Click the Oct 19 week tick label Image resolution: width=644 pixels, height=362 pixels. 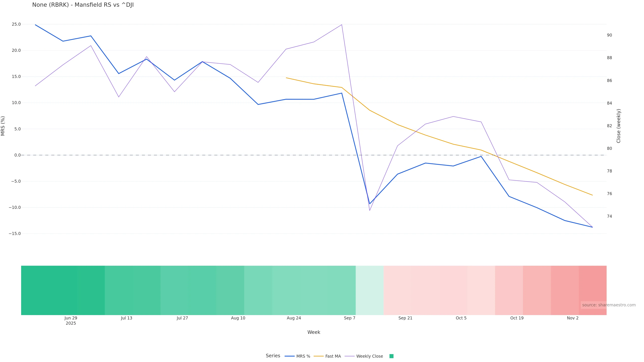[517, 318]
